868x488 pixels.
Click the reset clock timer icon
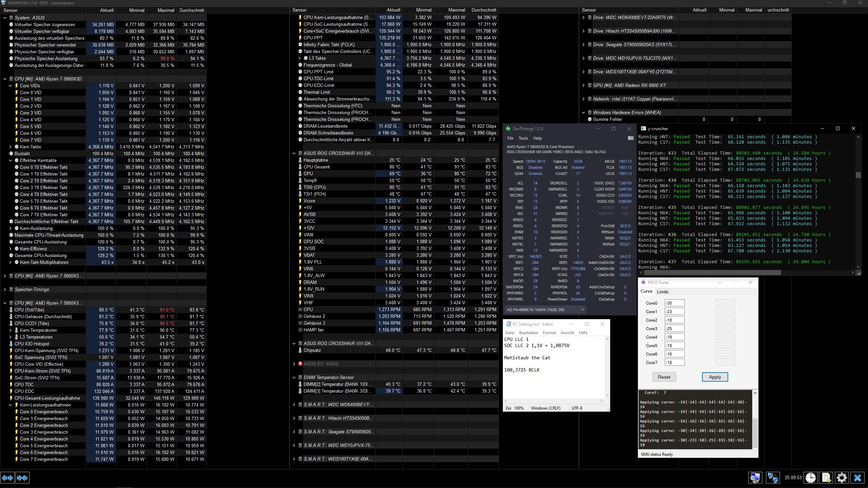(x=811, y=478)
